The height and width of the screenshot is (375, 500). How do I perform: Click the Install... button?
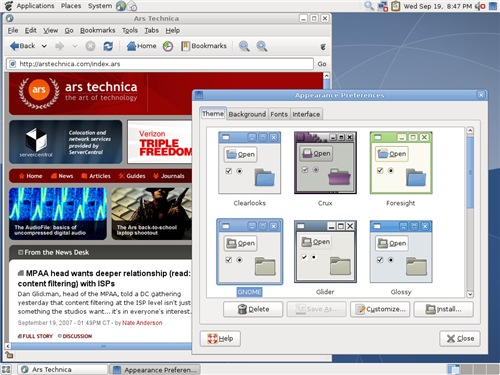coord(443,309)
